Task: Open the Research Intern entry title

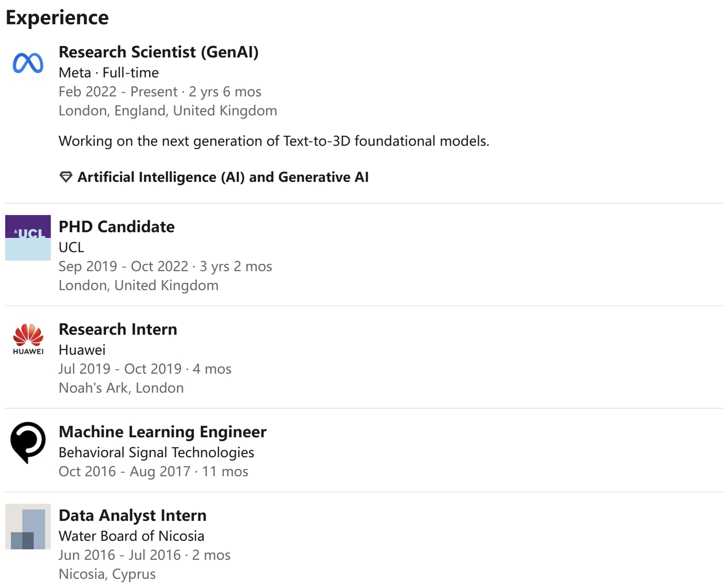Action: point(118,329)
